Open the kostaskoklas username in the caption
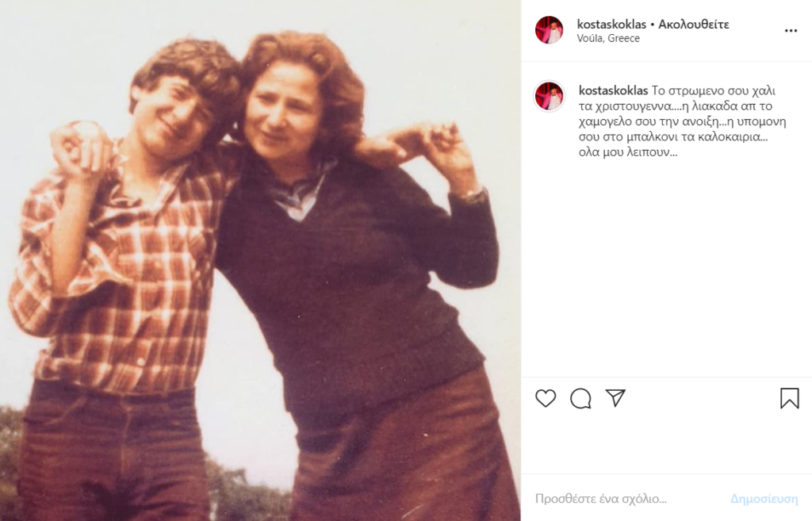This screenshot has height=521, width=812. click(x=613, y=90)
